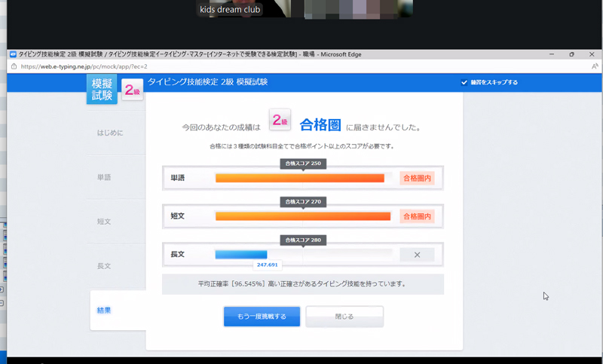Screen dimensions: 603x364
Task: Click the 2級 grade icon in result heading
Action: 280,121
